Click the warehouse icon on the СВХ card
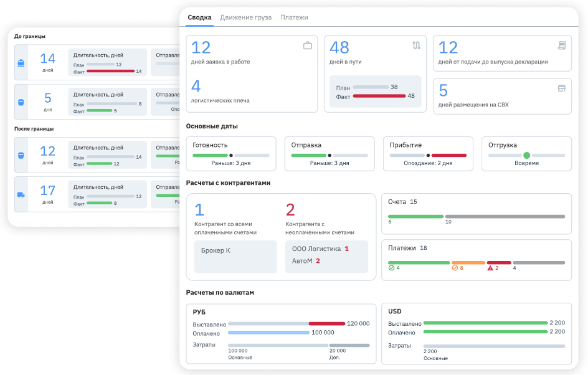The height and width of the screenshot is (375, 588). 561,88
